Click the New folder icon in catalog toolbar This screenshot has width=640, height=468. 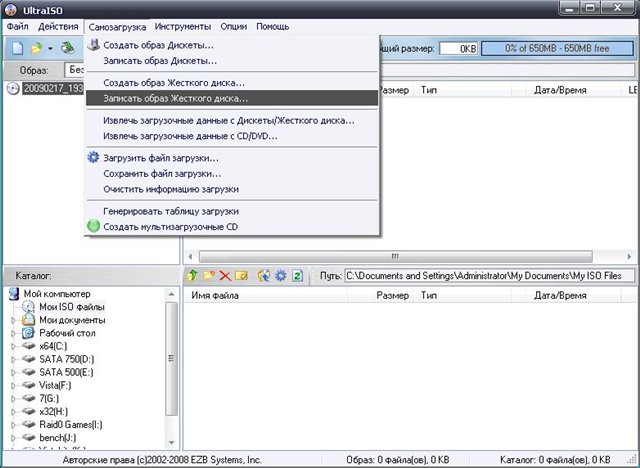click(x=209, y=276)
